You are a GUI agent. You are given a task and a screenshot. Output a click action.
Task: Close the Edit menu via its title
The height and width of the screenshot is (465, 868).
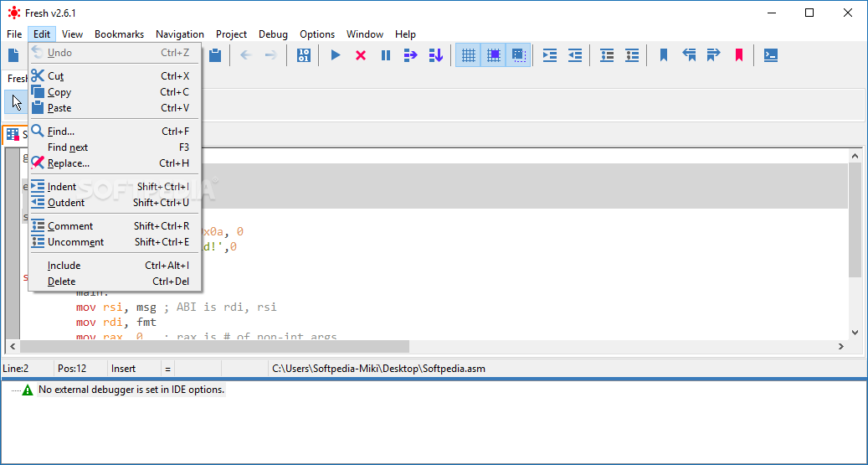coord(42,34)
